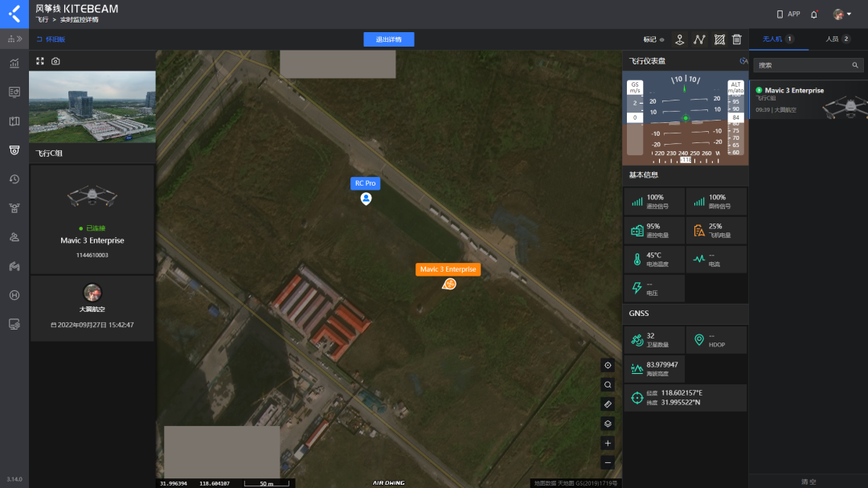Viewport: 868px width, 488px height.
Task: Open the system settings monitor sidebar icon
Action: pos(14,324)
